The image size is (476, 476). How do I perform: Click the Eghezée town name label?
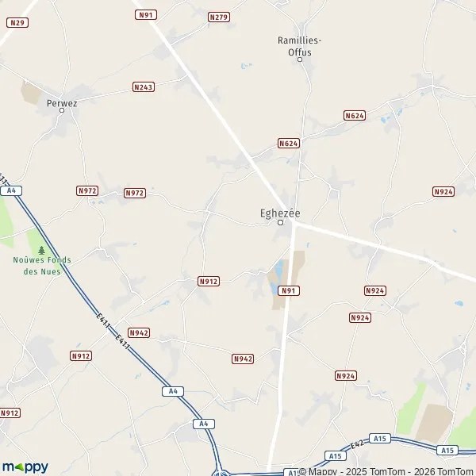click(x=280, y=213)
